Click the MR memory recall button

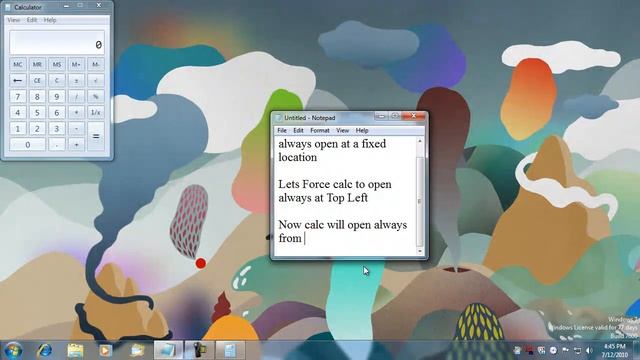pyautogui.click(x=37, y=64)
